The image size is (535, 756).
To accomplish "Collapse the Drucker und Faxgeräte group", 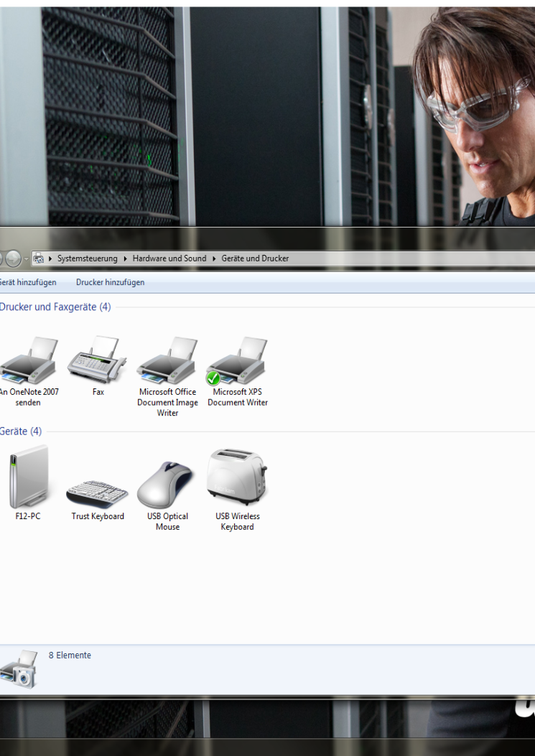I will pyautogui.click(x=55, y=307).
